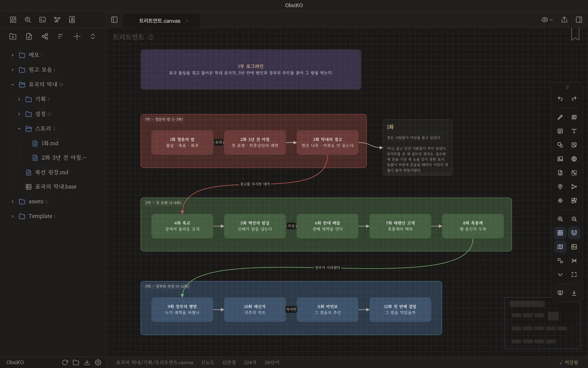Select the 8화 흑풍채 canvas card
This screenshot has height=368, width=588.
[473, 226]
